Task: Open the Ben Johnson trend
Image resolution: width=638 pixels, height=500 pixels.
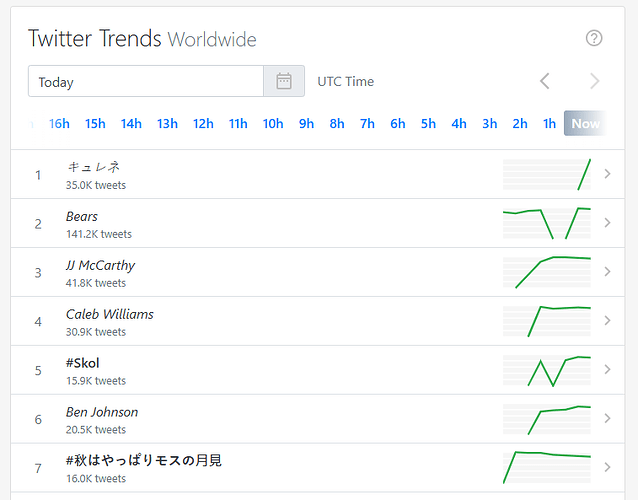Action: [102, 412]
